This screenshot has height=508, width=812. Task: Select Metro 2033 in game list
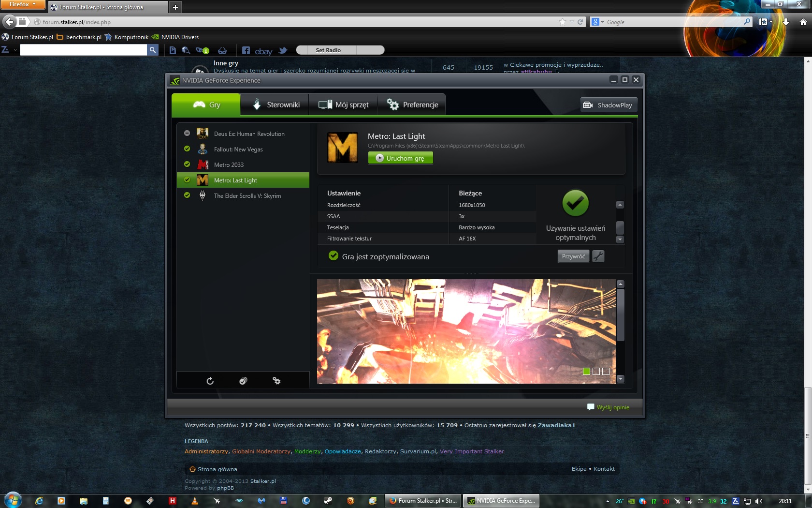click(x=243, y=164)
